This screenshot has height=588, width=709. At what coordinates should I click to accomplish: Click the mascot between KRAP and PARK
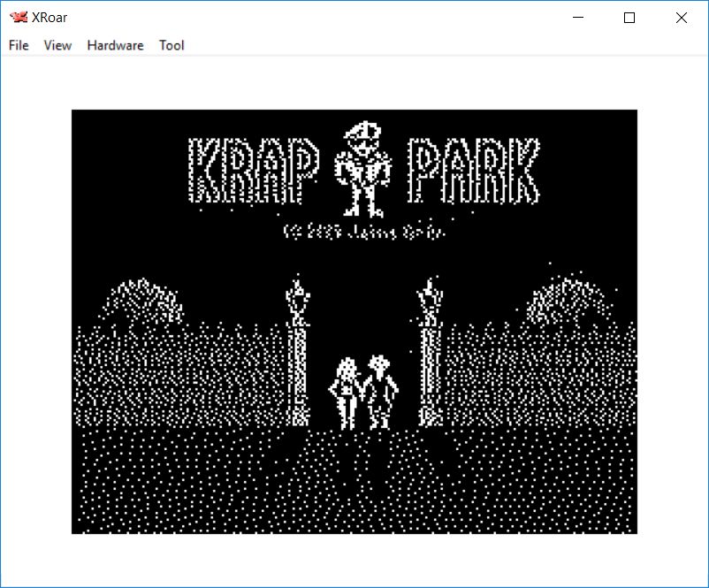(x=362, y=168)
